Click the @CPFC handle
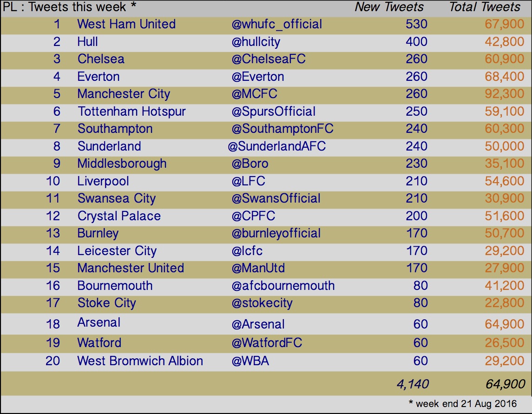The width and height of the screenshot is (532, 414). [253, 216]
